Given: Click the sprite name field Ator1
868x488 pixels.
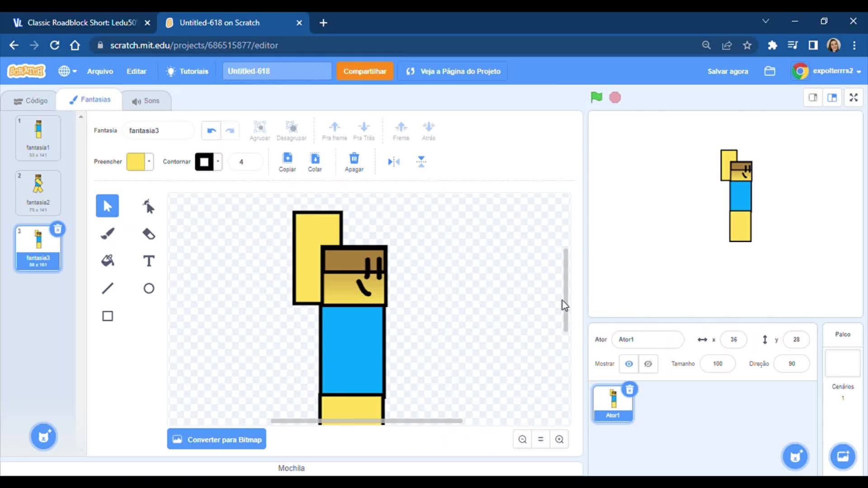Looking at the screenshot, I should (648, 339).
